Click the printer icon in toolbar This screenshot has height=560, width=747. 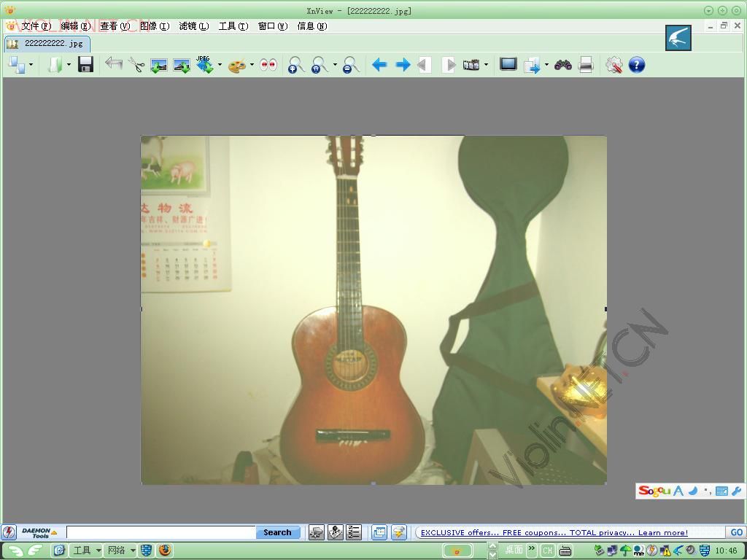(x=586, y=65)
